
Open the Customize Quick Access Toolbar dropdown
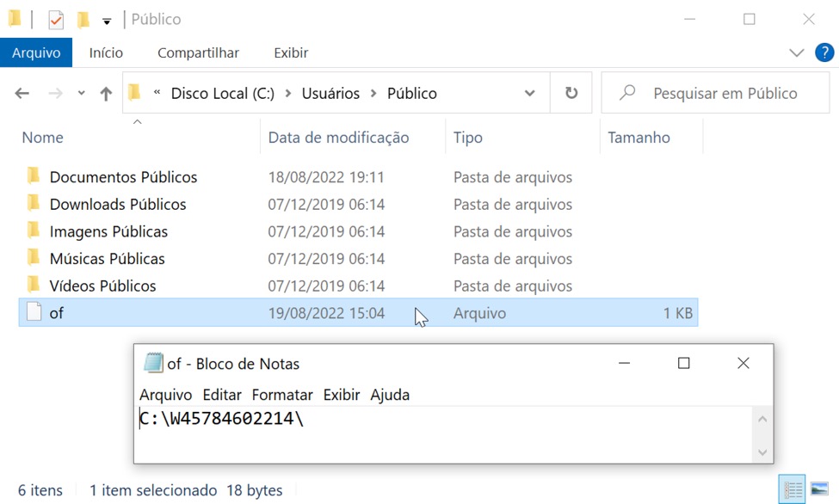pos(107,20)
